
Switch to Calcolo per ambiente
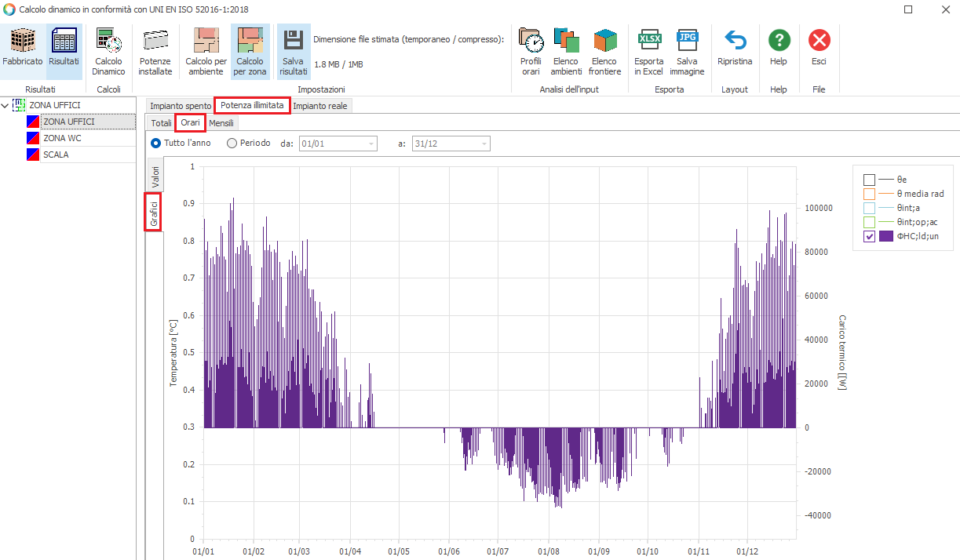(206, 41)
